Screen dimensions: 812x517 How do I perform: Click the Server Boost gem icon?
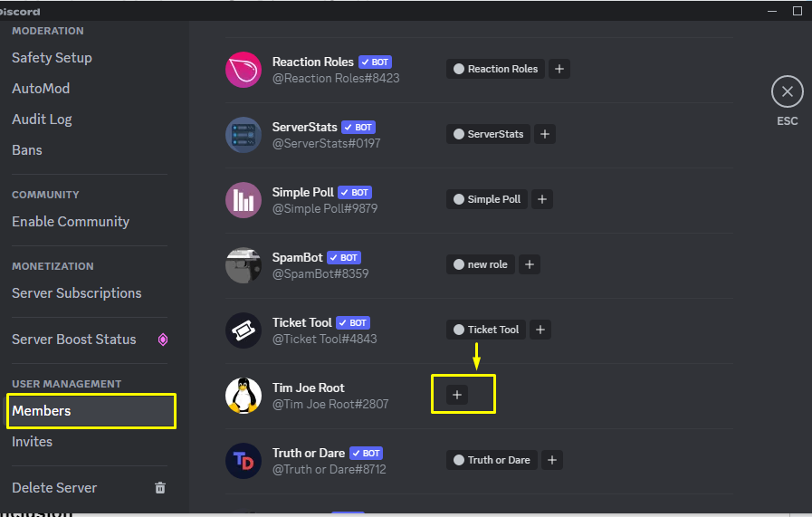click(163, 340)
